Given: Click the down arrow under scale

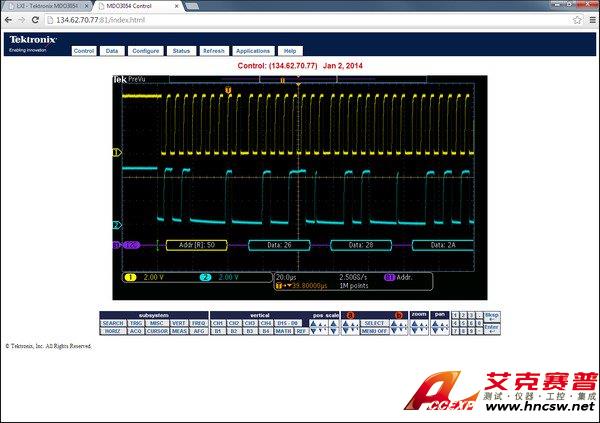Looking at the screenshot, I should (x=334, y=331).
